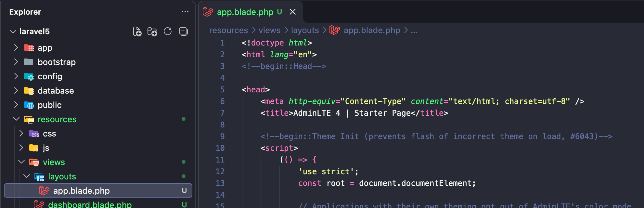
Task: Click the resources folder label
Action: coord(57,119)
